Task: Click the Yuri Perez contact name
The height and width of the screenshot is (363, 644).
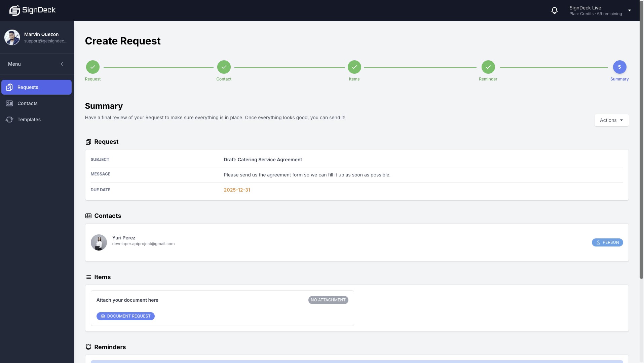Action: click(124, 238)
